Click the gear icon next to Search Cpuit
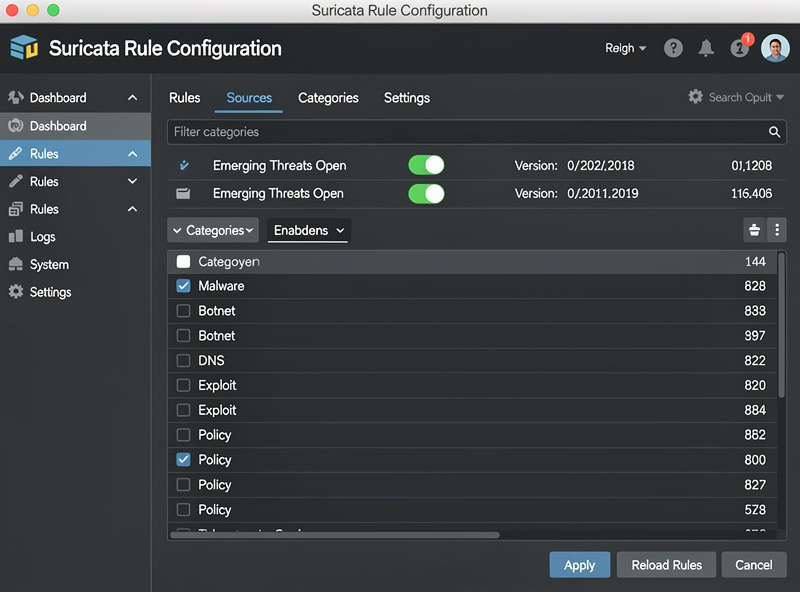 pos(695,96)
